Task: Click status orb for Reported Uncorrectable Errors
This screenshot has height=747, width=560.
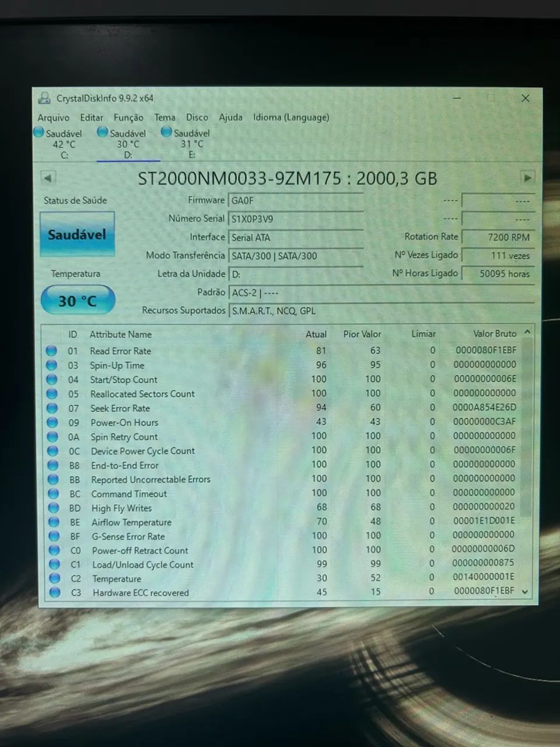Action: (x=54, y=479)
